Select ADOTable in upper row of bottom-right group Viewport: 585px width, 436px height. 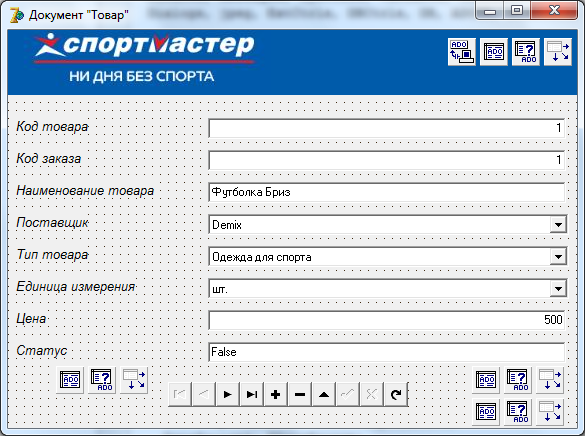tap(486, 380)
